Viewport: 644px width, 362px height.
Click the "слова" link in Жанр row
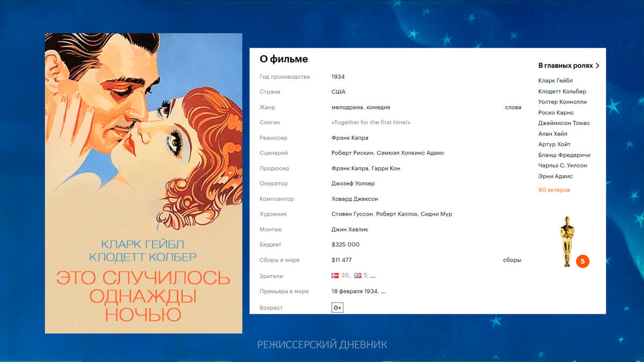point(513,107)
